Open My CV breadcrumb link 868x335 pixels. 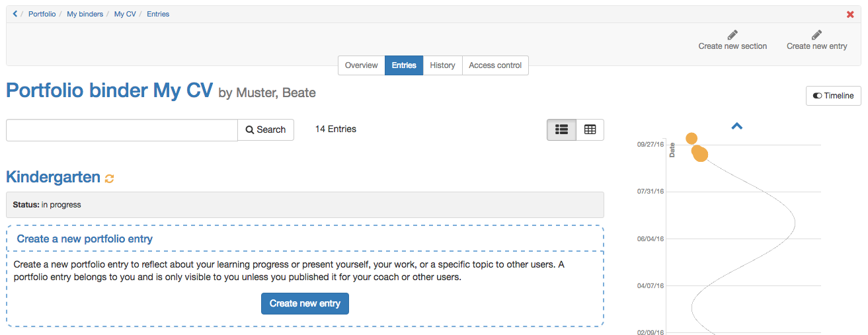click(x=124, y=14)
